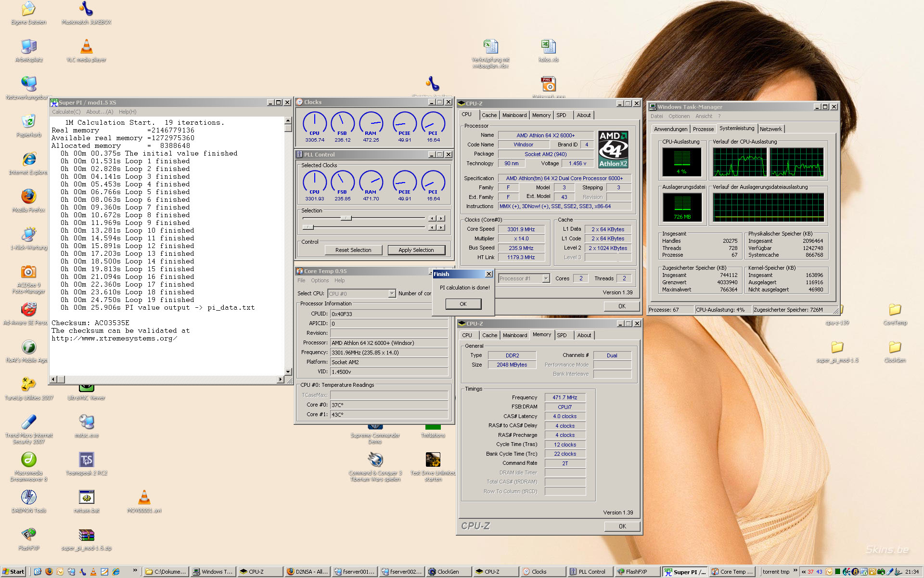Expand the quick launch overflow chevron

coord(135,571)
